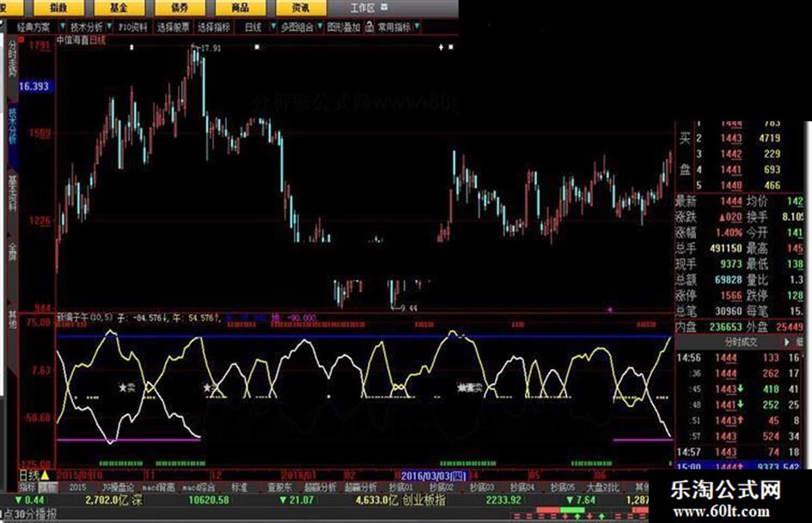Click the 总手 491150 value
Screen dimensions: 812x523
tap(725, 248)
